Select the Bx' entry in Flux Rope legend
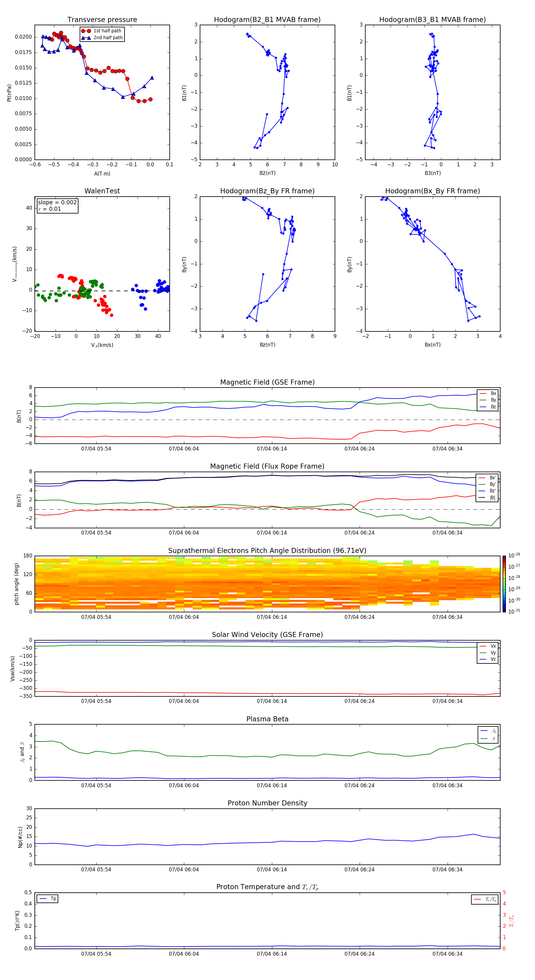Image resolution: width=535 pixels, height=980 pixels. pyautogui.click(x=487, y=478)
